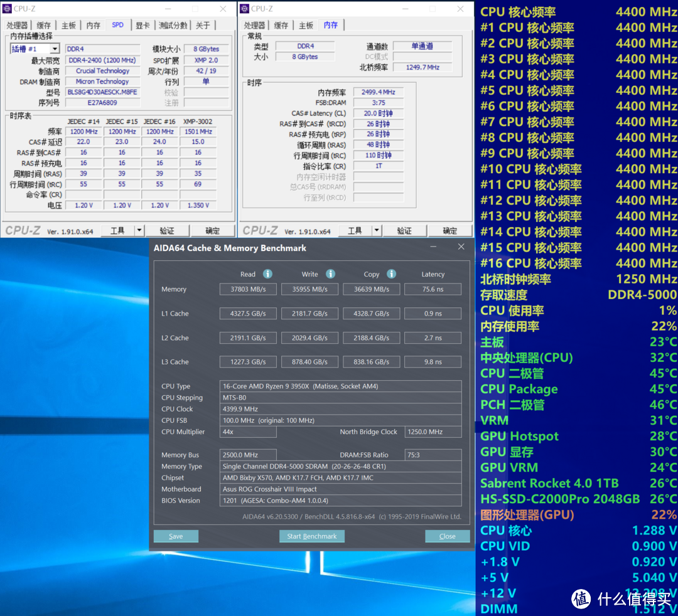Click the Copy info icon in AIDA64
Viewport: 678px width, 616px height.
(x=391, y=274)
